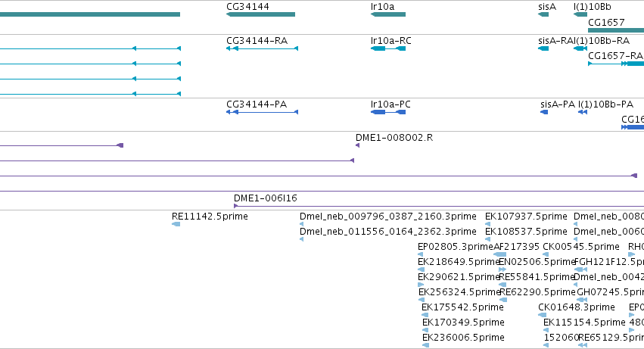Click the Ir10a gene feature bar
Viewport: 644px width, 349px height.
click(388, 14)
